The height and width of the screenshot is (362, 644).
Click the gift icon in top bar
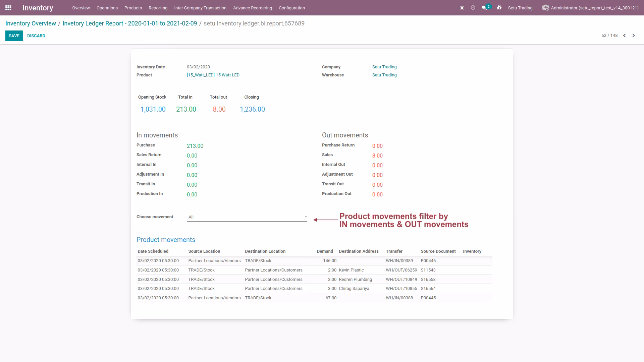[499, 8]
